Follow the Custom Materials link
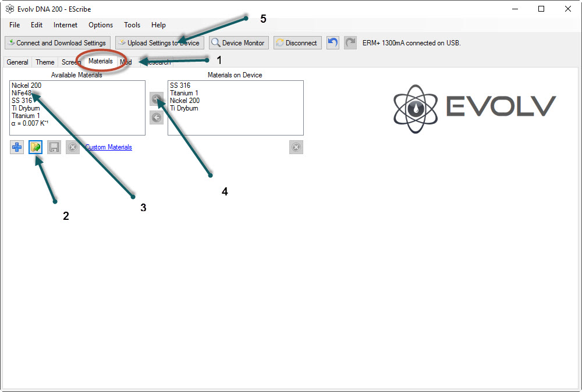The height and width of the screenshot is (392, 582). 108,147
